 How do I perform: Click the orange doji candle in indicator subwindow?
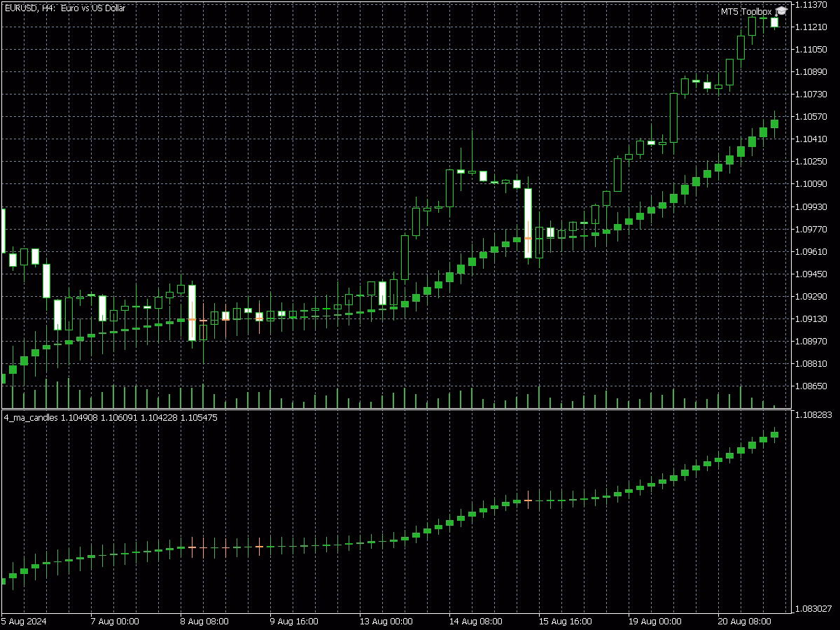click(528, 499)
